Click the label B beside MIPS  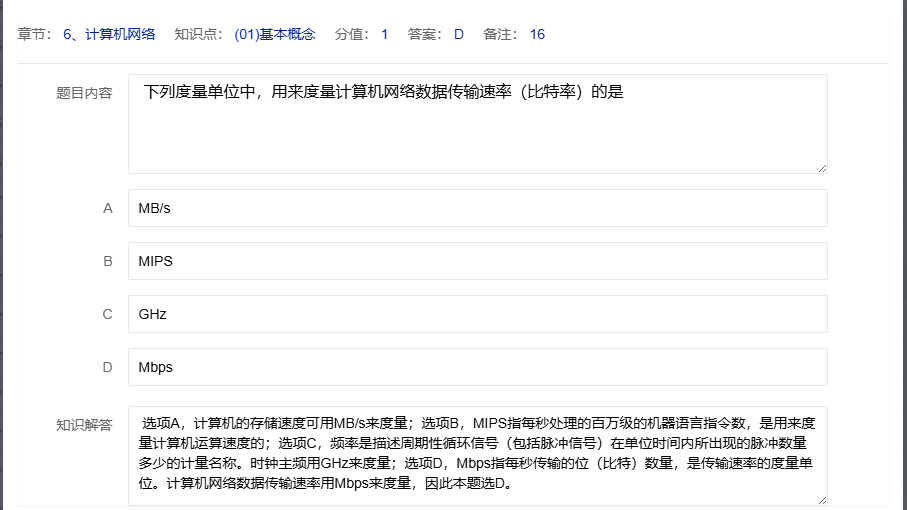(108, 261)
